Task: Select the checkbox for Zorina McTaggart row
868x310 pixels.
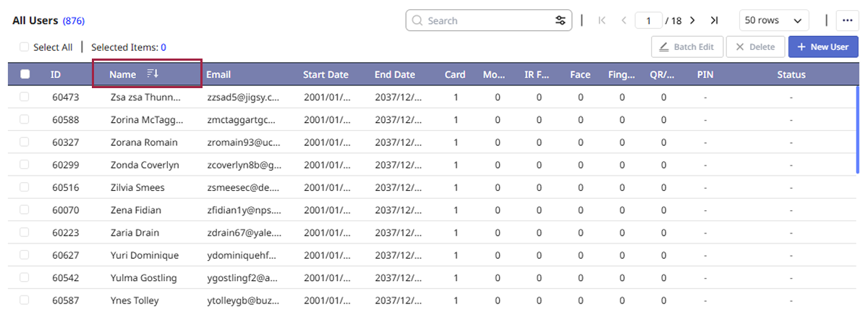Action: click(25, 119)
